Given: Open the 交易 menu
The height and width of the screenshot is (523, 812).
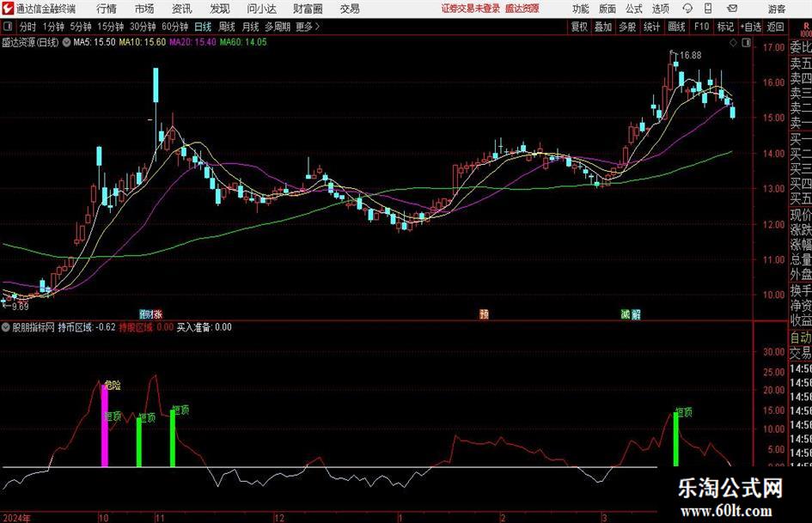Looking at the screenshot, I should 350,9.
